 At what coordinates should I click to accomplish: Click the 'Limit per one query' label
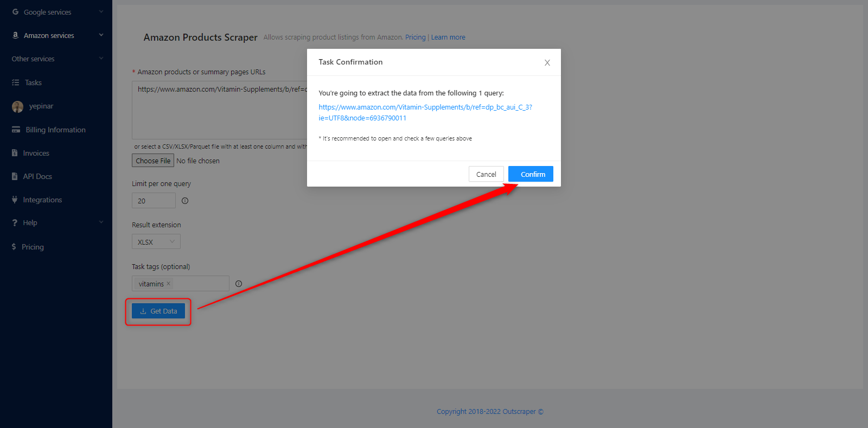point(161,183)
